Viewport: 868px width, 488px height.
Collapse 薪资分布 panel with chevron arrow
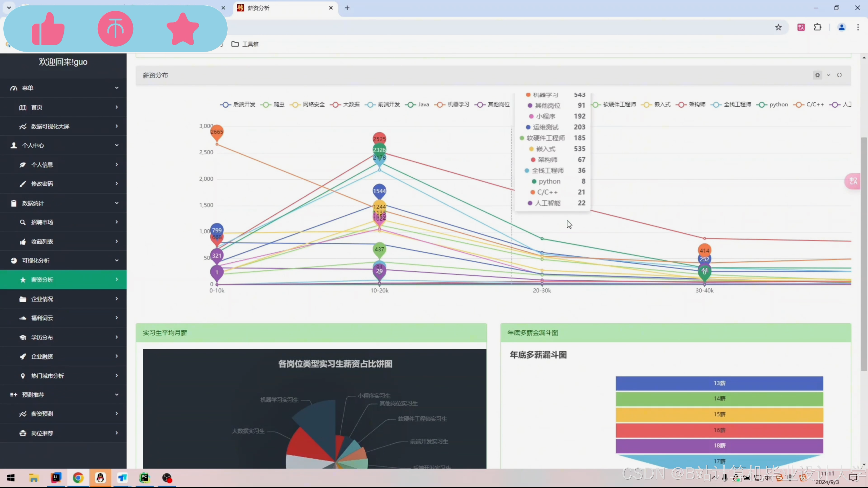pos(828,75)
